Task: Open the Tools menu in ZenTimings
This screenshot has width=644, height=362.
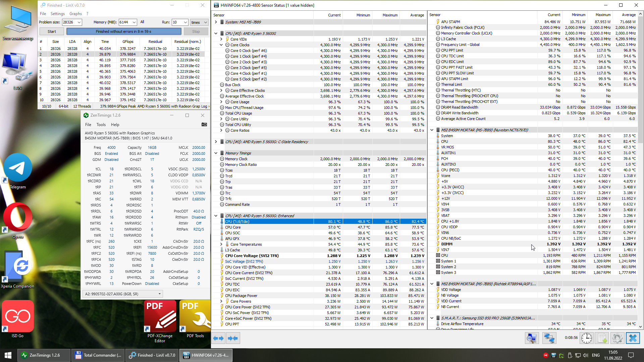Action: click(x=101, y=124)
